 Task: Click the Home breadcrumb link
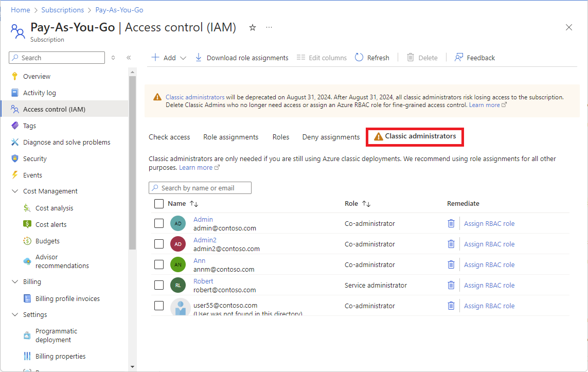[x=20, y=10]
